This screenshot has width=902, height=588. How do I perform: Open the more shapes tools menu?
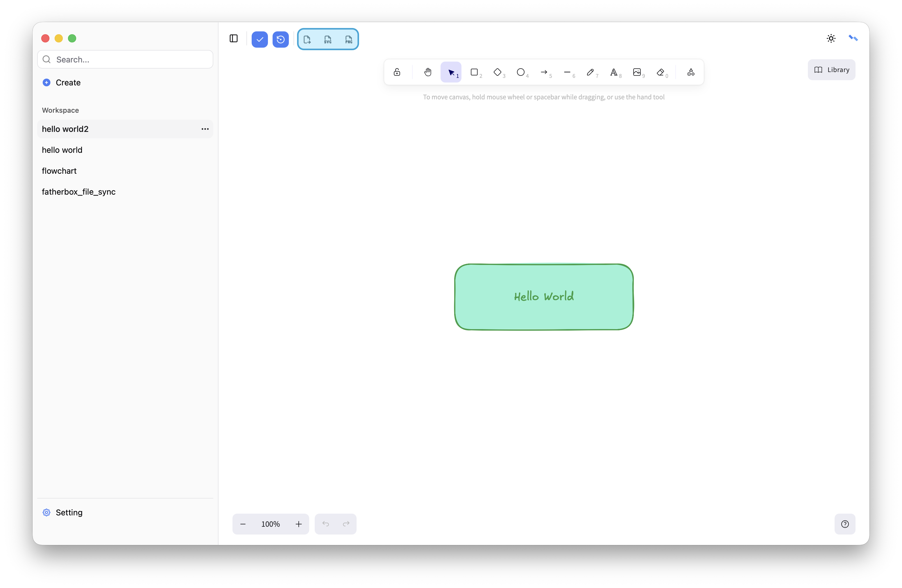click(690, 72)
